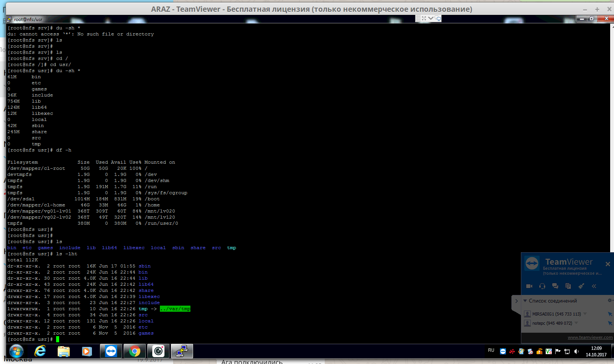Click MIRSADIG1 user avatar icon

[x=527, y=314]
